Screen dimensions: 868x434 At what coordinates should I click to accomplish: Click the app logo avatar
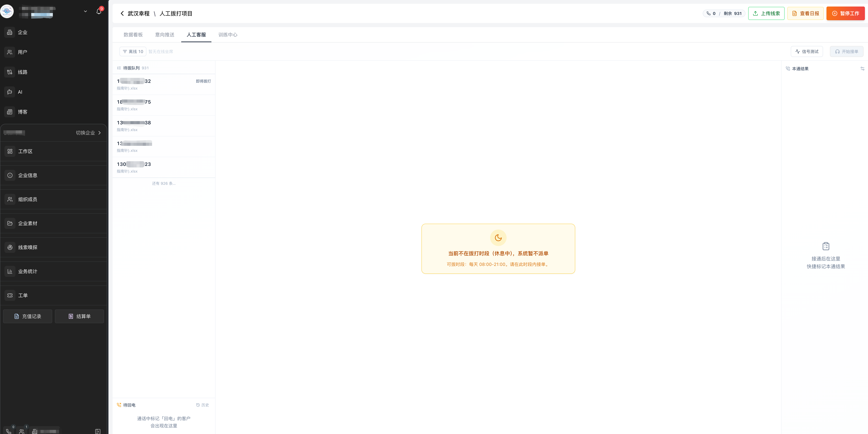click(7, 11)
